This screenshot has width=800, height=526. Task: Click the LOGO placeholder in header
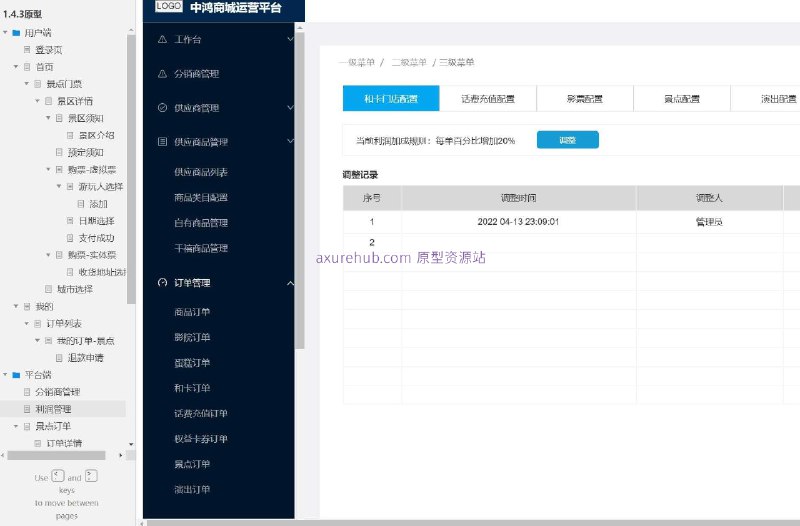pyautogui.click(x=169, y=6)
